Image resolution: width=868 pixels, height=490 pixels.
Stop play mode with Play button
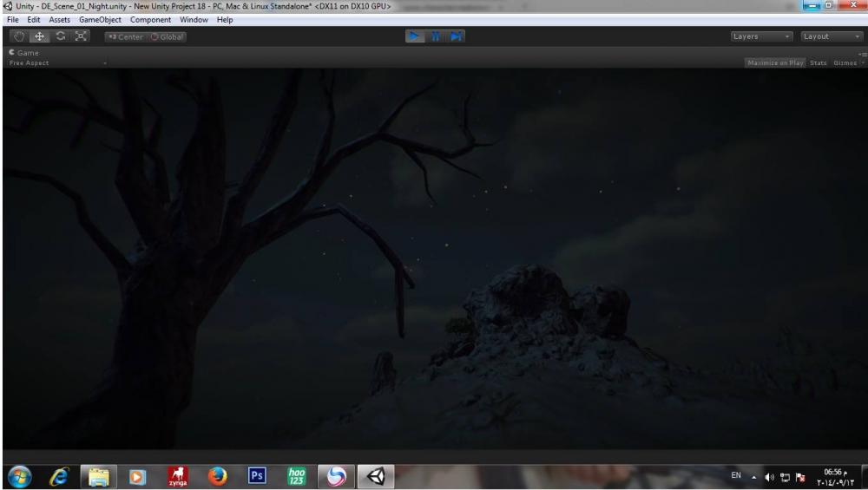[x=414, y=36]
